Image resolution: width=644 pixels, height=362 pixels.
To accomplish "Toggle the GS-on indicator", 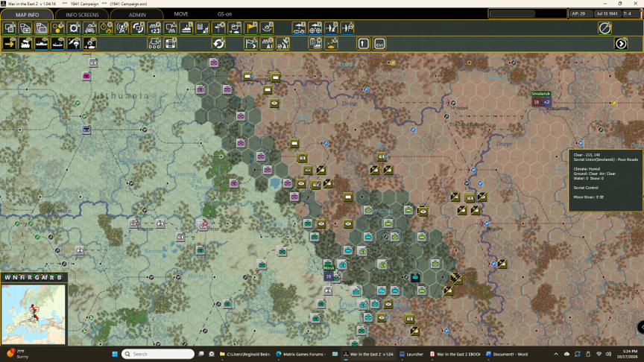I will pos(224,14).
